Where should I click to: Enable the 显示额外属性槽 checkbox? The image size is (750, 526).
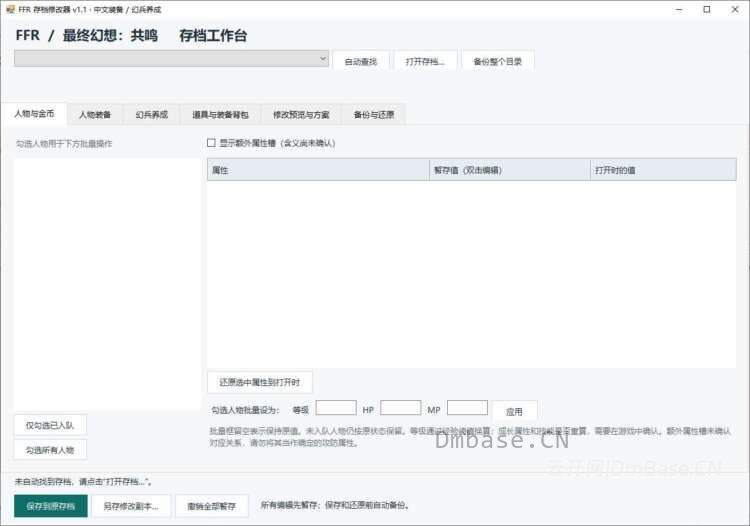click(211, 143)
